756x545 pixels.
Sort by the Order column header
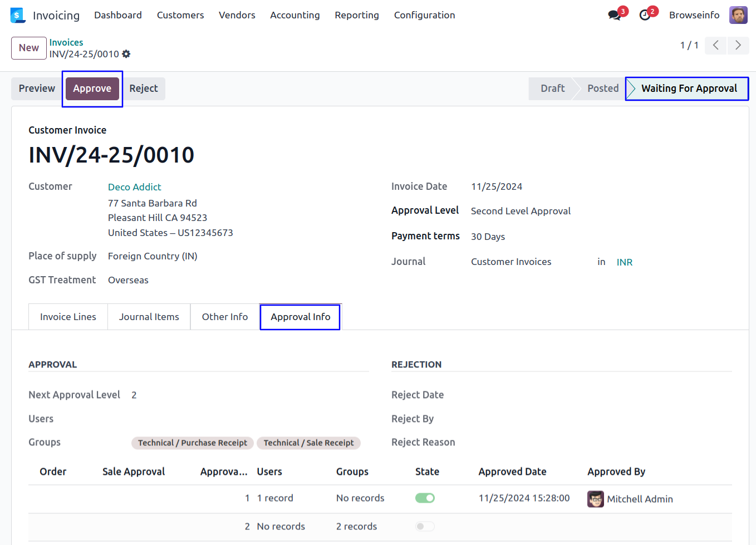click(x=53, y=472)
